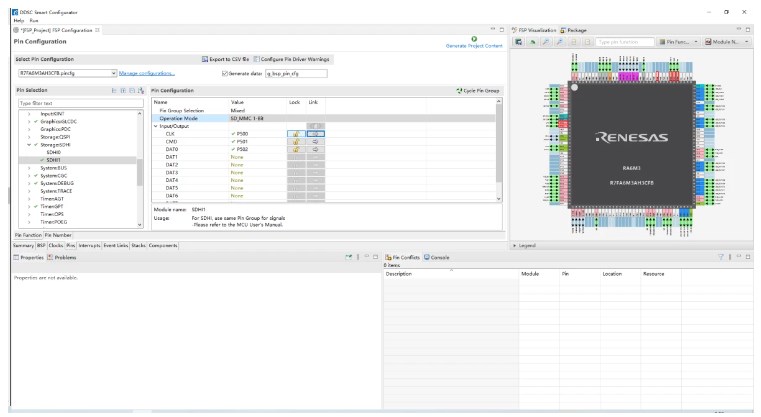Select the SDHI1 tree item
The width and height of the screenshot is (761, 417).
pyautogui.click(x=53, y=160)
